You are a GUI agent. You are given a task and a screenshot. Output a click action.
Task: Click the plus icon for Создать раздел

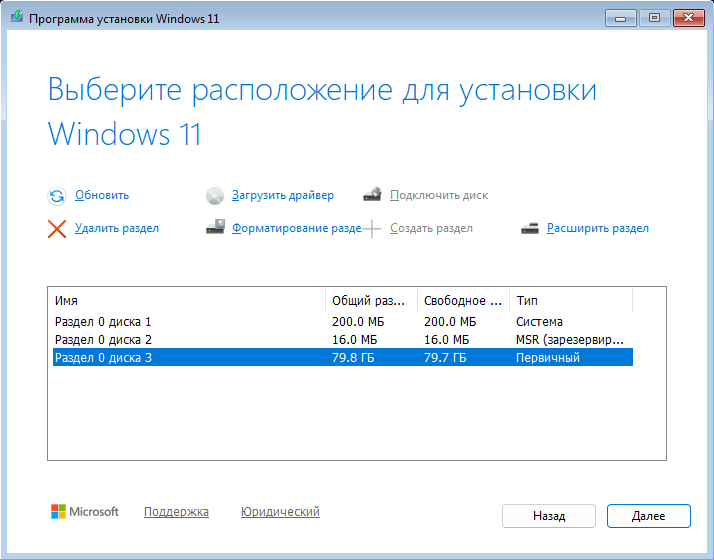(372, 229)
